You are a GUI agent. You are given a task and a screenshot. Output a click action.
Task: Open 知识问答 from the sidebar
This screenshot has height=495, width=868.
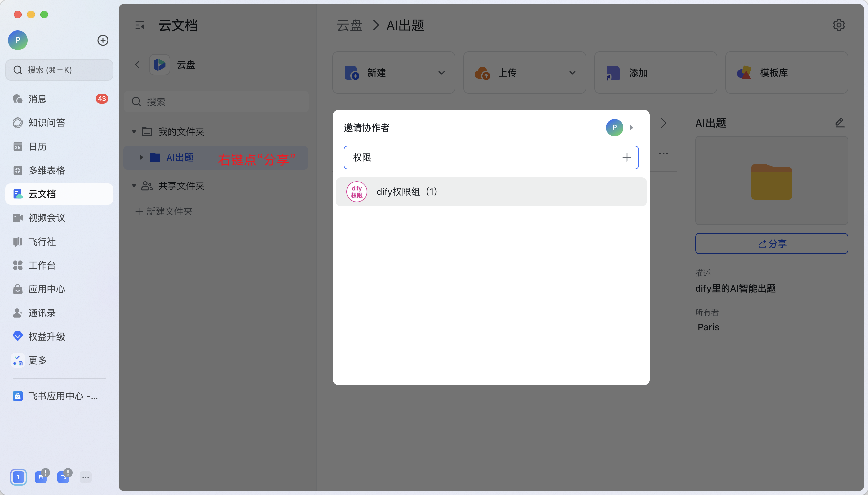tap(46, 123)
